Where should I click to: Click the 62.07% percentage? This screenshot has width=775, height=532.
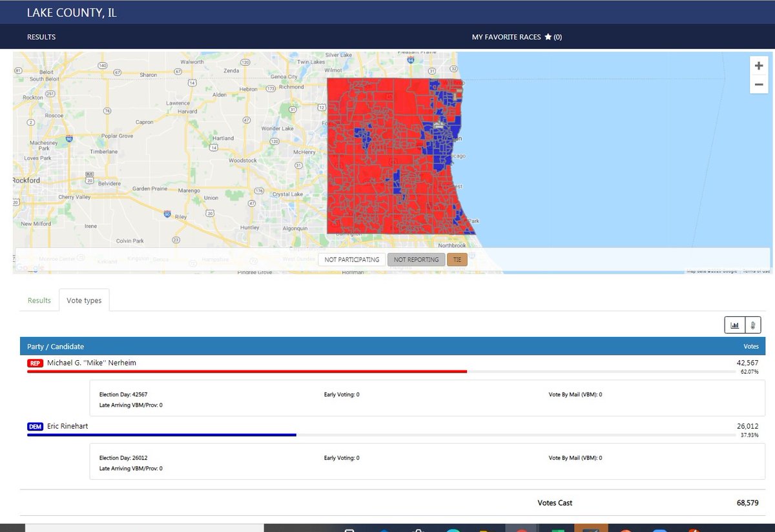(749, 372)
